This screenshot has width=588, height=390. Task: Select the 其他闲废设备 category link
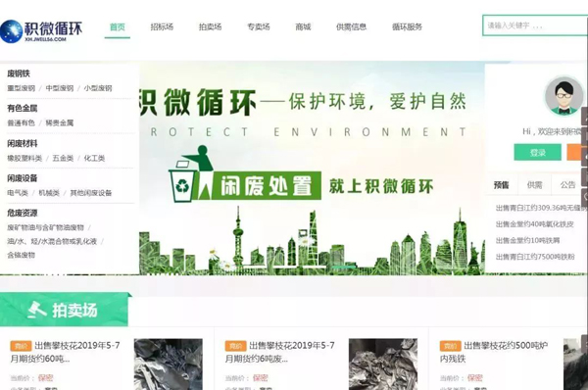(91, 193)
